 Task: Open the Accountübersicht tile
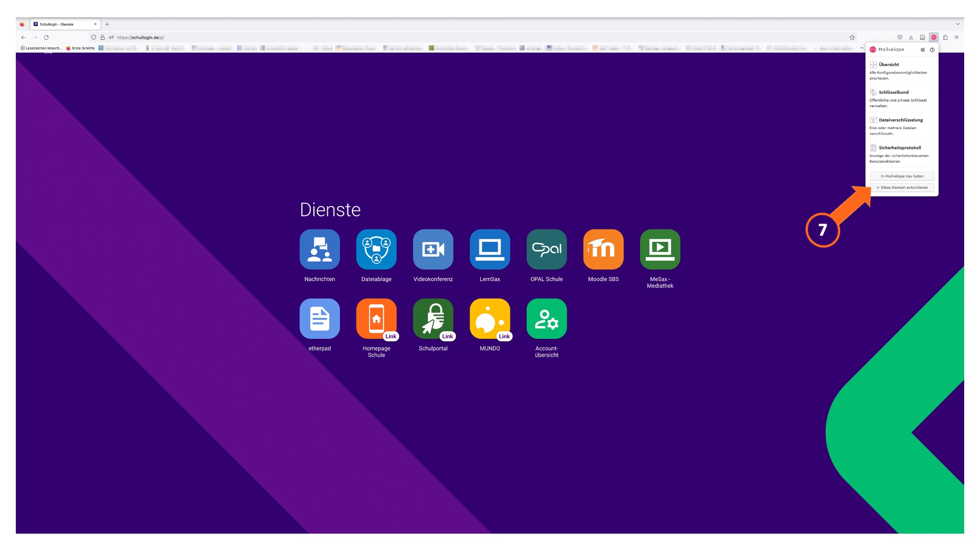pyautogui.click(x=546, y=319)
